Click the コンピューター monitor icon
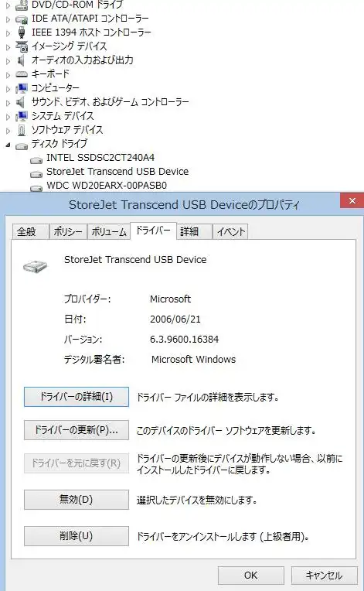The height and width of the screenshot is (591, 364). click(x=22, y=88)
